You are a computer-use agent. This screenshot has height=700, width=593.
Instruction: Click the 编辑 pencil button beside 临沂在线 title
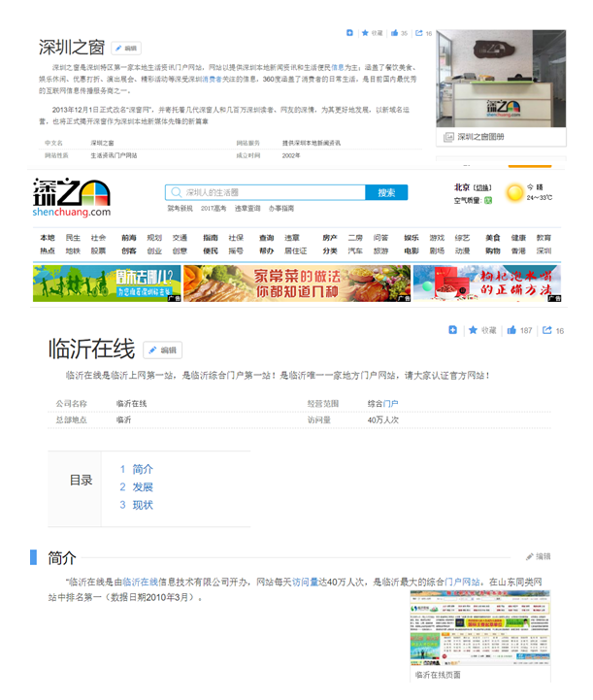tap(162, 350)
